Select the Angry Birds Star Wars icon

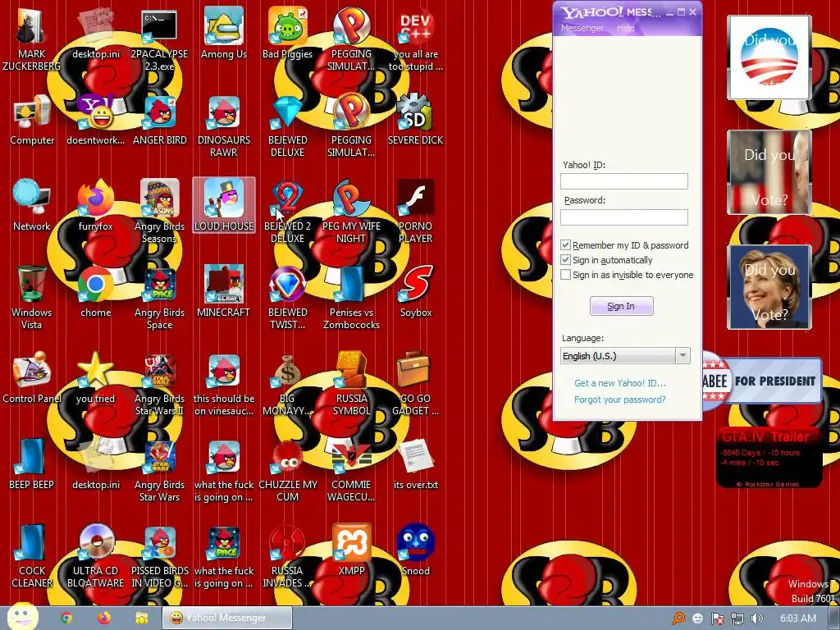tap(160, 470)
